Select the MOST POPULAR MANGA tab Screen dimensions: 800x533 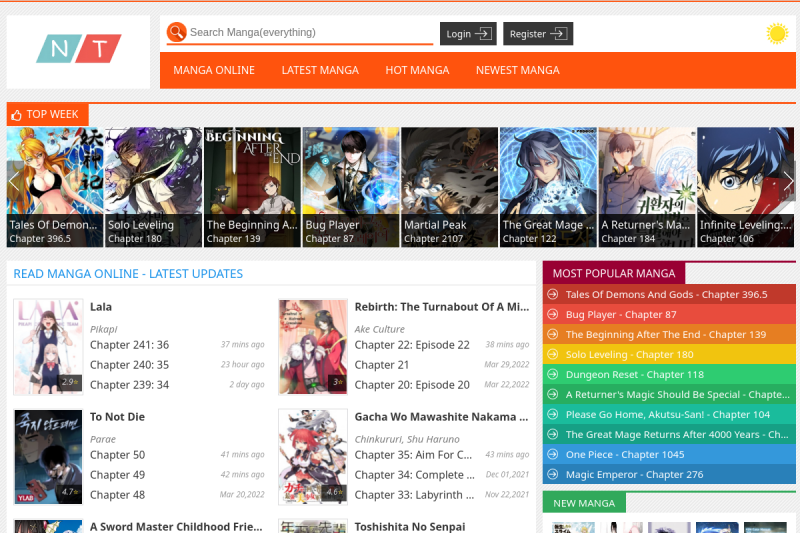pyautogui.click(x=614, y=273)
